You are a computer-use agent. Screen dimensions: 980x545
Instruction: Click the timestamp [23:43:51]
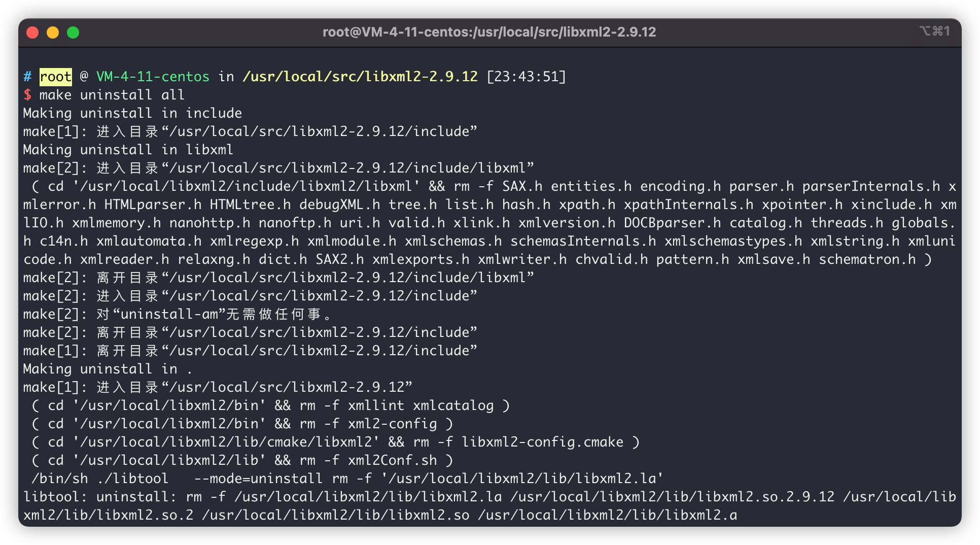click(x=526, y=77)
